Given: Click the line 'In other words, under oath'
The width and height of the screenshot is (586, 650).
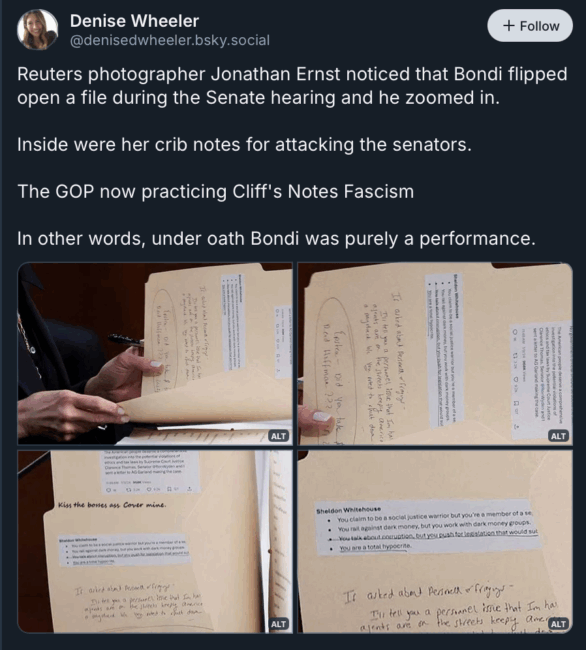Looking at the screenshot, I should (x=276, y=238).
